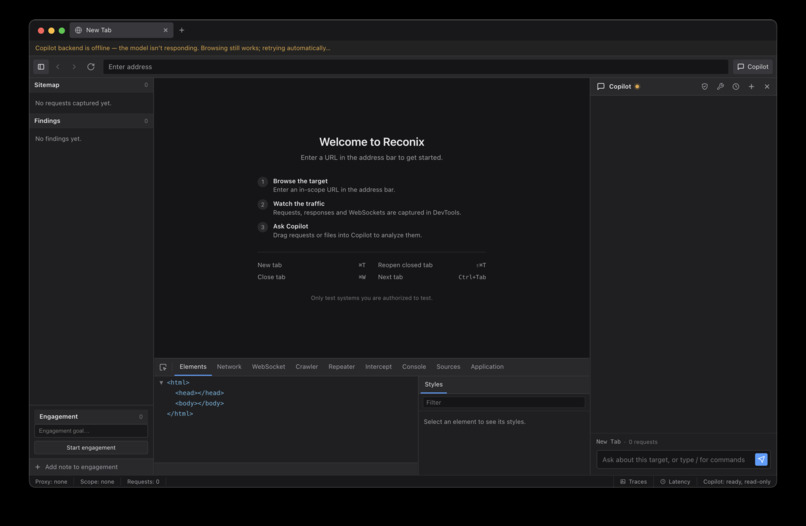Open the shield permissions icon in Copilot
This screenshot has height=526, width=806.
tap(705, 86)
